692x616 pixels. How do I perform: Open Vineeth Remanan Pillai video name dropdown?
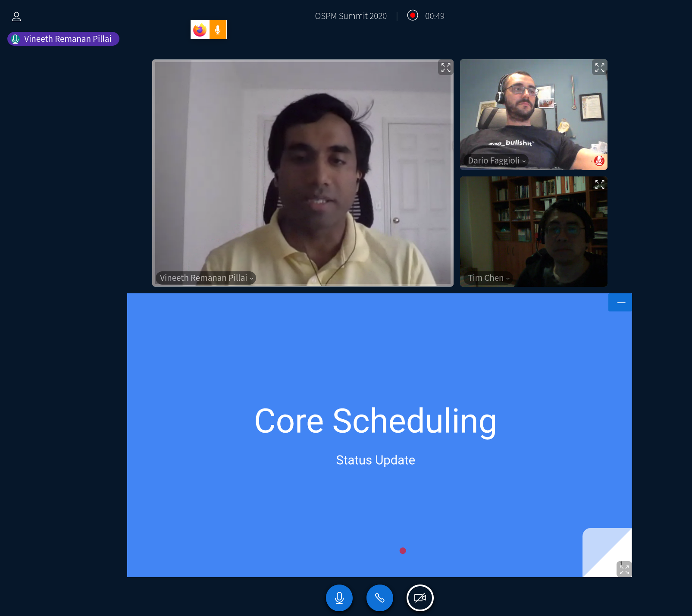(x=206, y=278)
